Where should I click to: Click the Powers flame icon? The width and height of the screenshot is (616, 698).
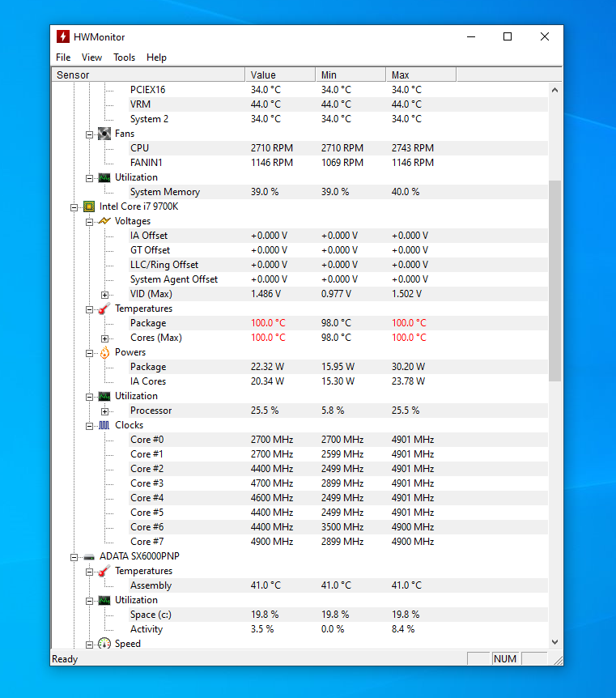coord(104,352)
